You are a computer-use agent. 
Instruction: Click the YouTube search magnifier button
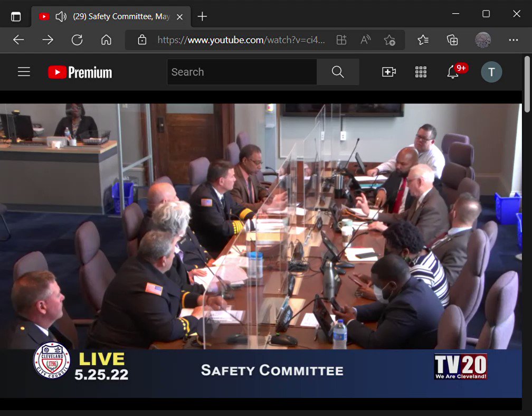(x=338, y=72)
